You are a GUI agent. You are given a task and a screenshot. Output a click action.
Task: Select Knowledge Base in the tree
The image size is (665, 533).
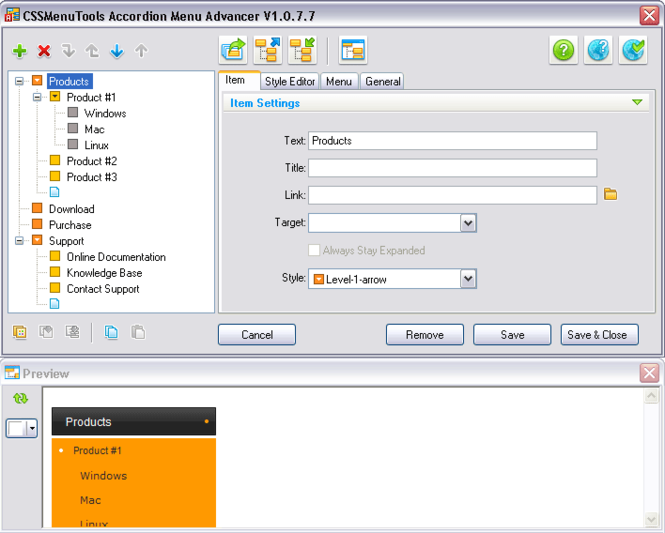104,273
